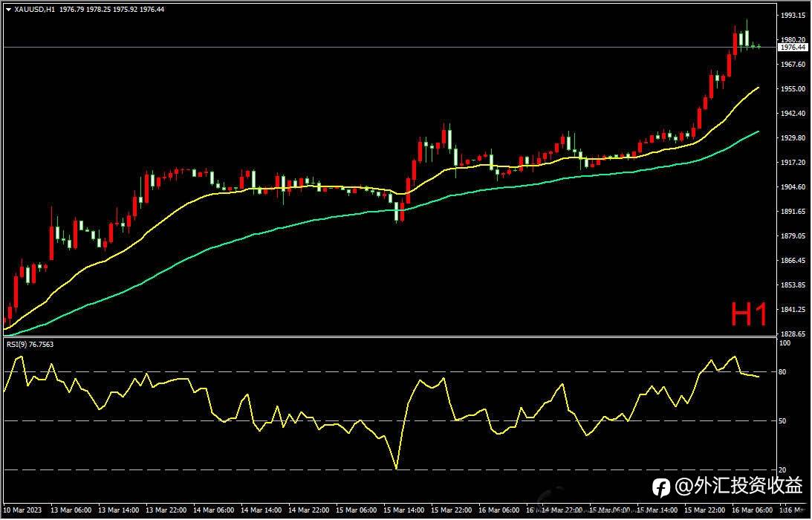Click the triangle arrow beside XAUUSD,H1
Image resolution: width=812 pixels, height=520 pixels.
coord(7,10)
